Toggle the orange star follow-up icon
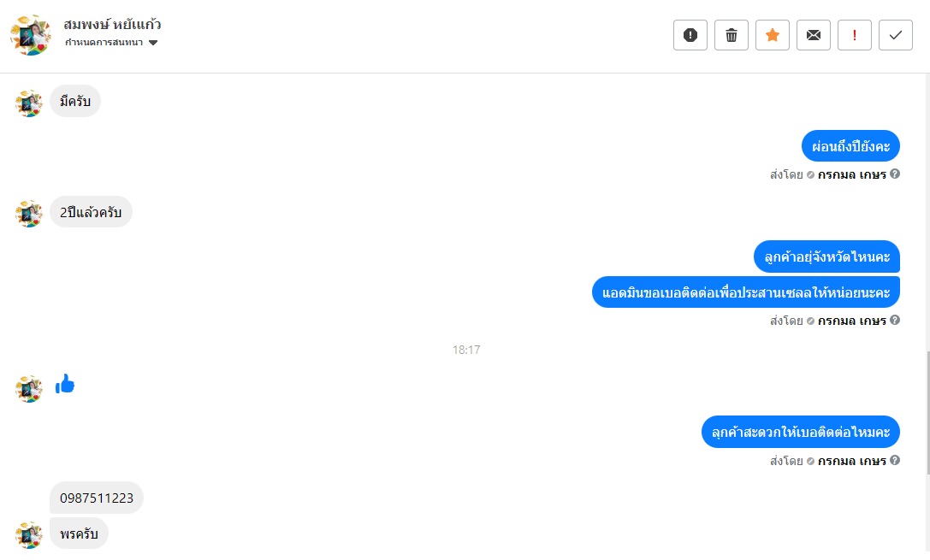 click(773, 35)
